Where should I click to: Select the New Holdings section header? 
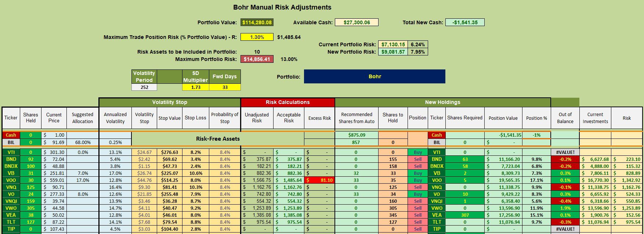point(442,102)
